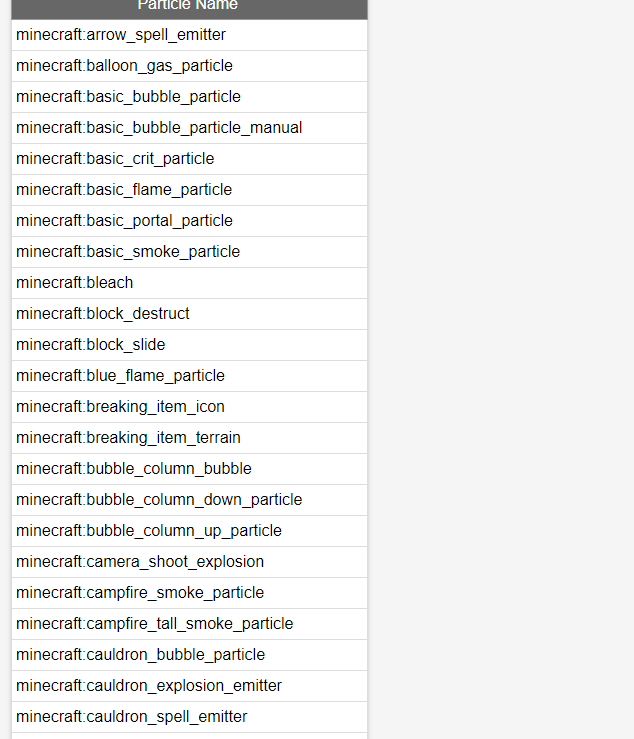Select minecraft:basic_portal_particle row
Viewport: 634px width, 739px height.
[189, 221]
